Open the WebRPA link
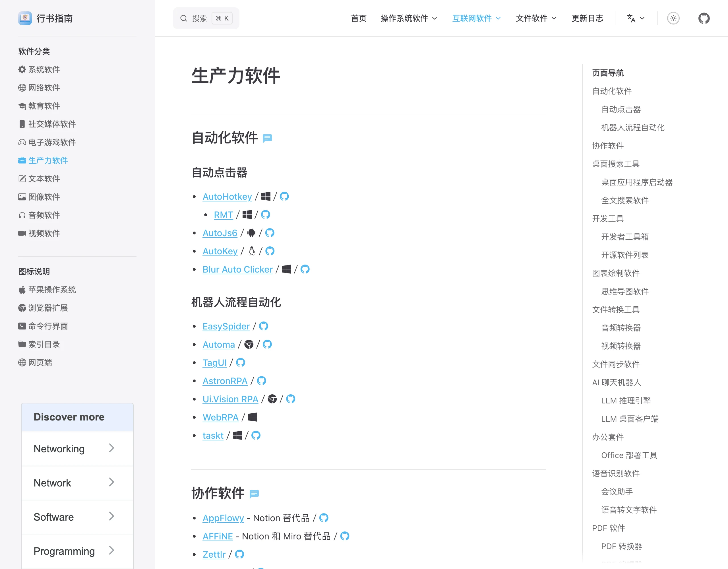Viewport: 728px width, 569px height. coord(221,417)
